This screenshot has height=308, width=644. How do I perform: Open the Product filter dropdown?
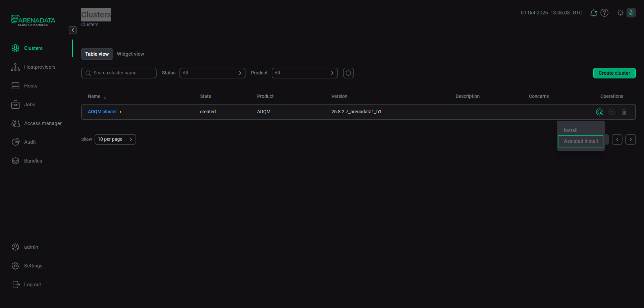[305, 73]
